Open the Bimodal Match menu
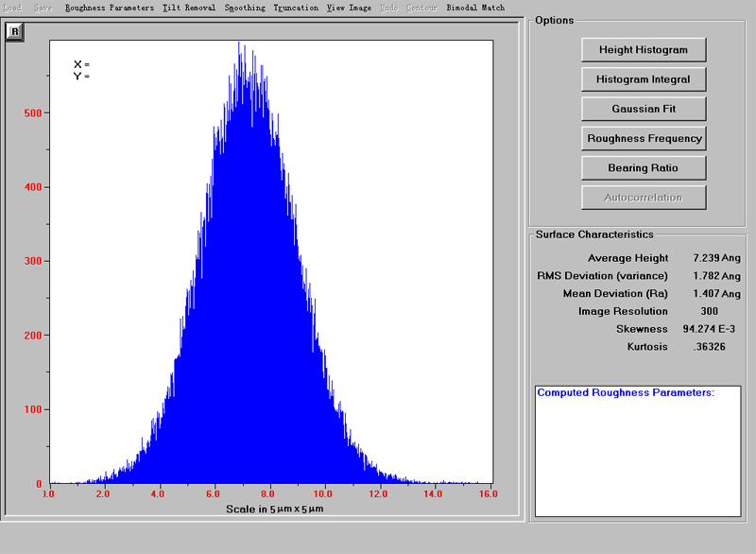756x554 pixels. click(x=475, y=8)
